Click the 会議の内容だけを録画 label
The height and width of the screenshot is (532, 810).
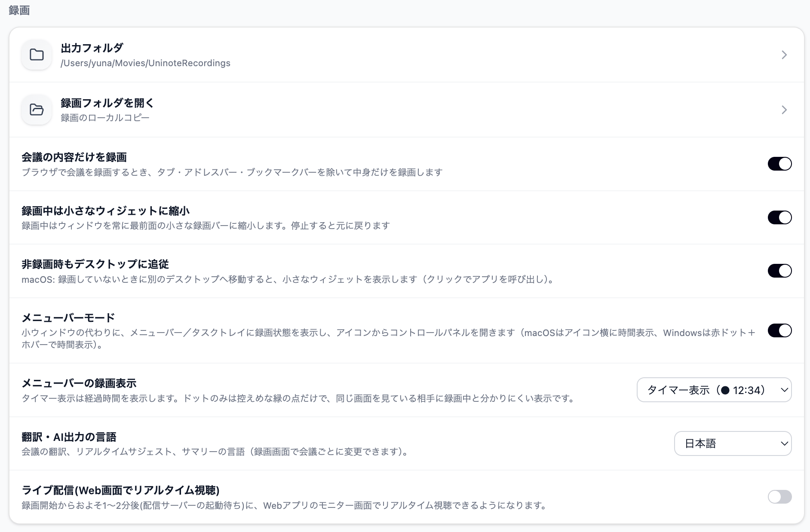tap(74, 157)
